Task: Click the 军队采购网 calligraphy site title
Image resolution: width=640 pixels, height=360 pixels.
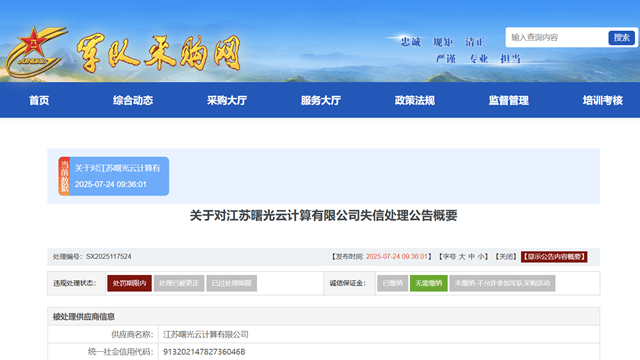Action: (158, 53)
